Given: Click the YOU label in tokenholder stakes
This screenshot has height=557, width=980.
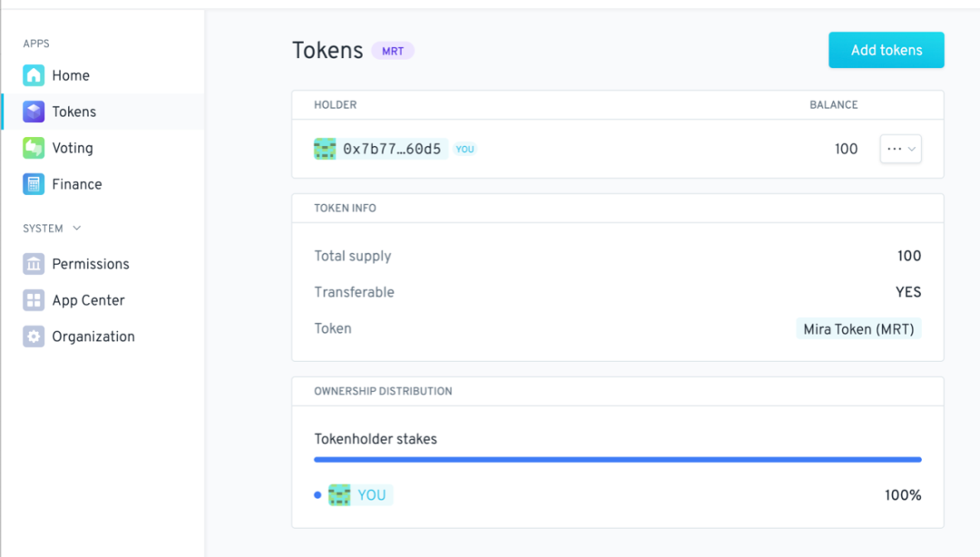Looking at the screenshot, I should [371, 495].
